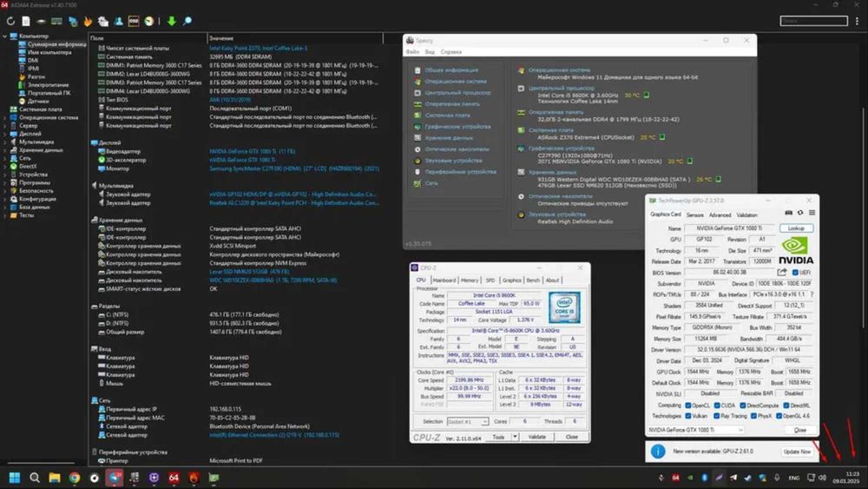The height and width of the screenshot is (489, 868).
Task: Toggle the Vulkan checkbox in GPU-Z
Action: pos(688,416)
